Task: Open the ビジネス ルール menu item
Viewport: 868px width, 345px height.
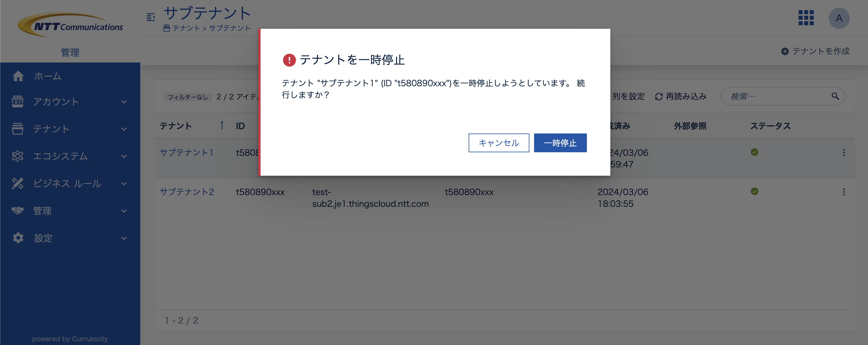Action: coord(70,183)
